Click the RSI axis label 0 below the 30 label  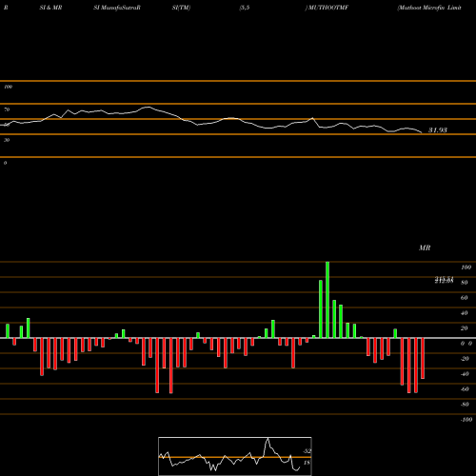click(5, 163)
